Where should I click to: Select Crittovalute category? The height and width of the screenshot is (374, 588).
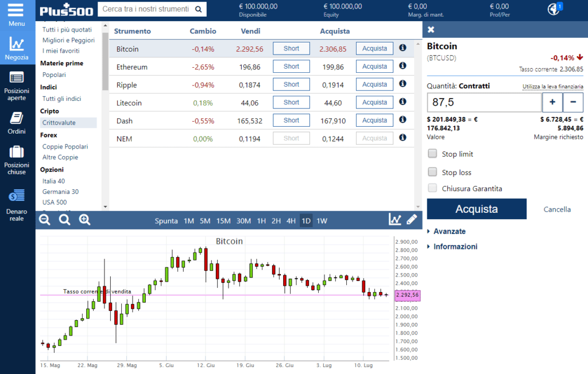click(x=68, y=123)
